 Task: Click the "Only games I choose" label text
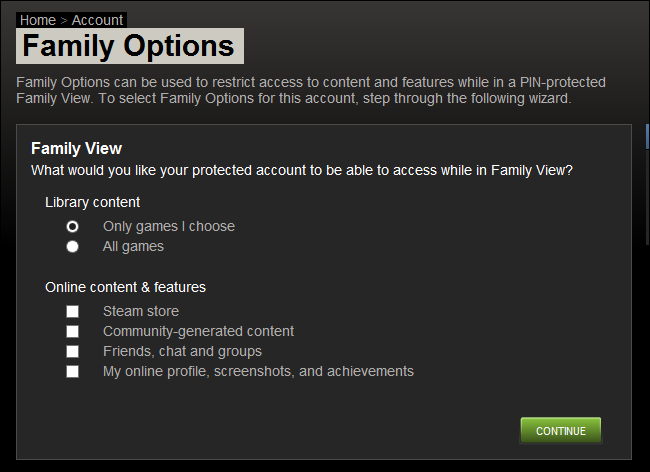click(168, 227)
